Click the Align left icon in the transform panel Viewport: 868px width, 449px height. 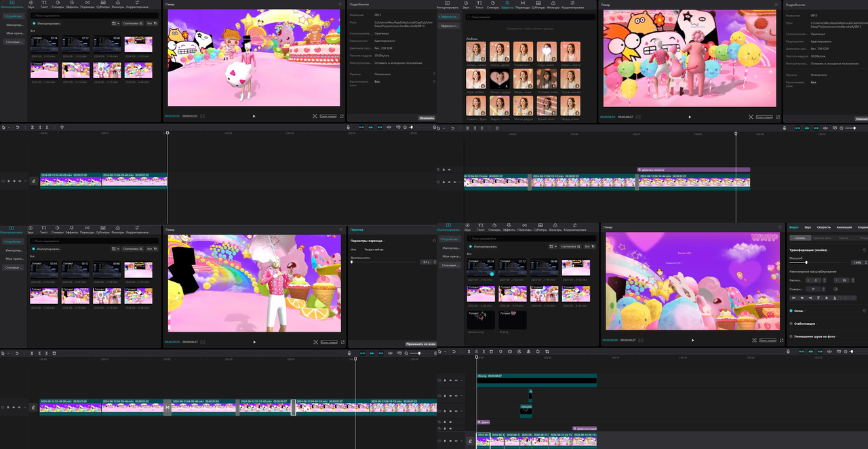[x=793, y=298]
